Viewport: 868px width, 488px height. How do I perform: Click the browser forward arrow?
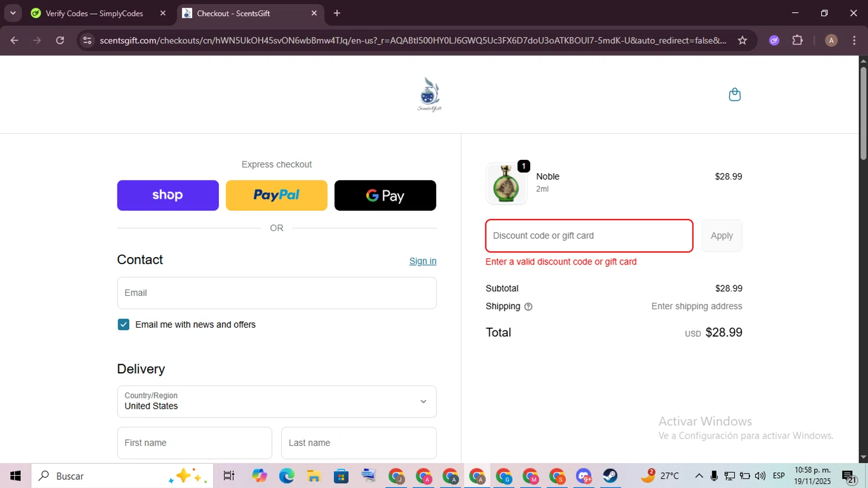pyautogui.click(x=37, y=41)
